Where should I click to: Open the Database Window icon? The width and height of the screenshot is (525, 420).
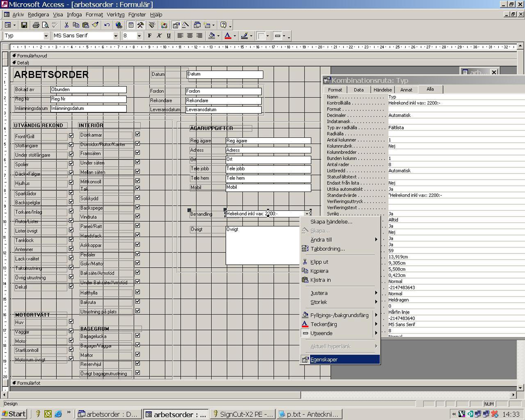(x=197, y=25)
